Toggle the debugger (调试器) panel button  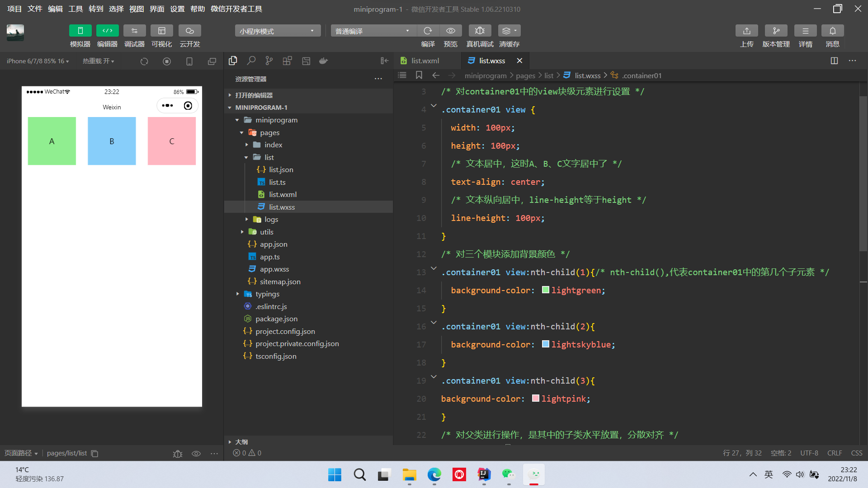(x=134, y=31)
